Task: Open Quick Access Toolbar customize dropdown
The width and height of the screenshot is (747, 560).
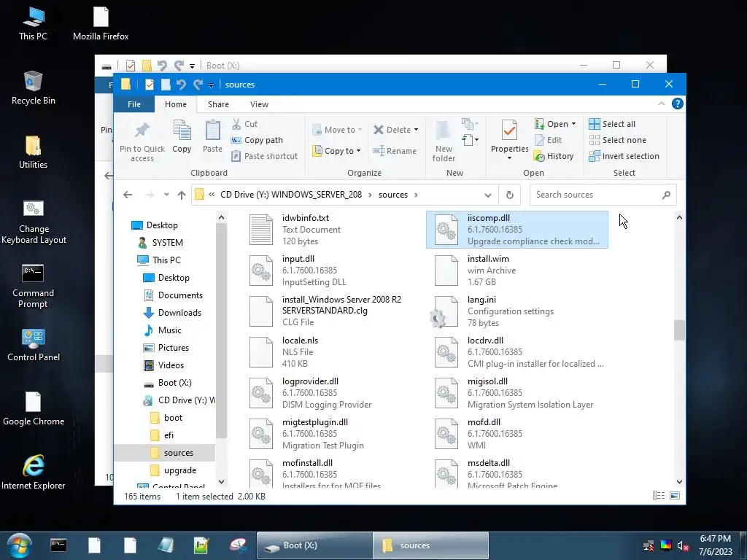Action: [x=211, y=85]
